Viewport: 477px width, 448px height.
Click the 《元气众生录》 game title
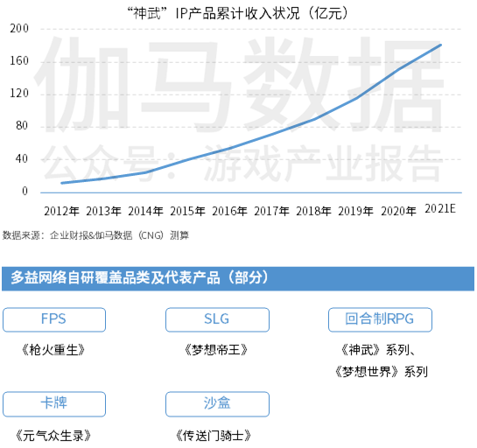click(53, 436)
